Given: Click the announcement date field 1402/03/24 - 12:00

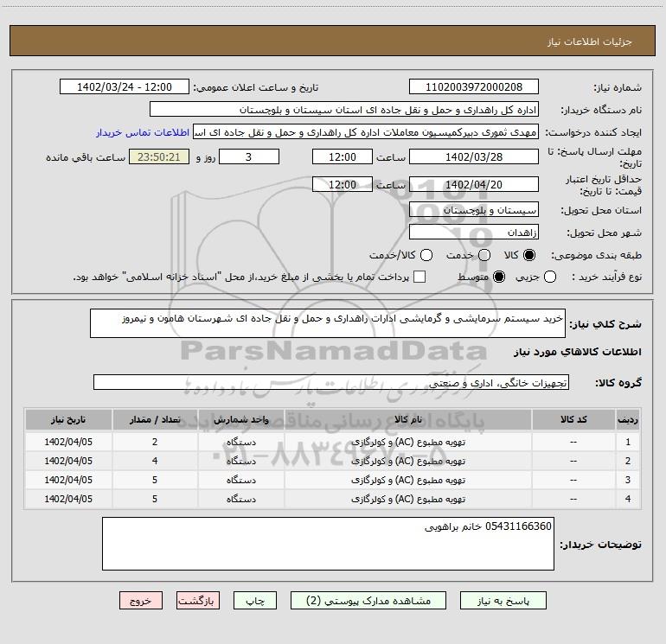Looking at the screenshot, I should (x=125, y=87).
